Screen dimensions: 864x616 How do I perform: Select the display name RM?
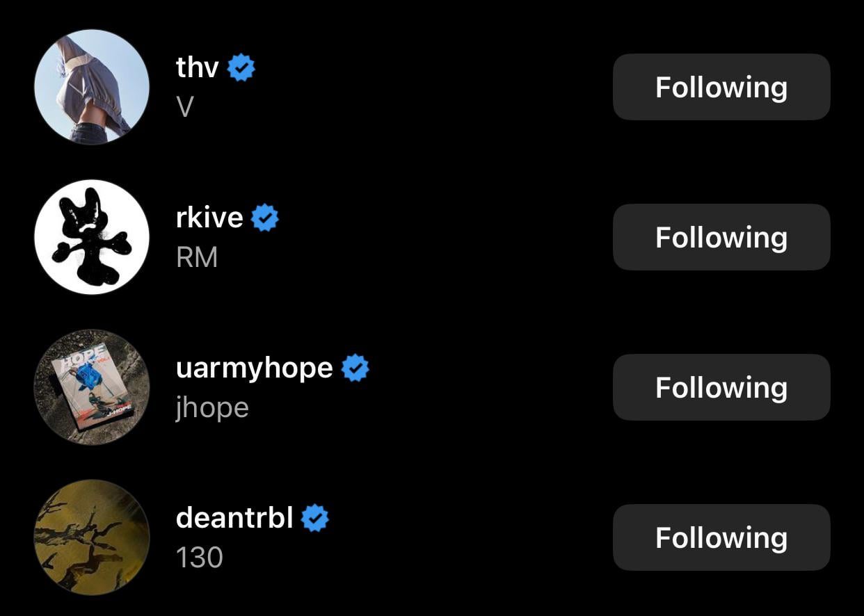[x=197, y=257]
